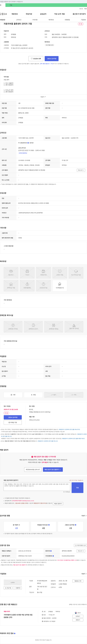
Task: Select the 필기 screening method card
Action: coord(54,395)
